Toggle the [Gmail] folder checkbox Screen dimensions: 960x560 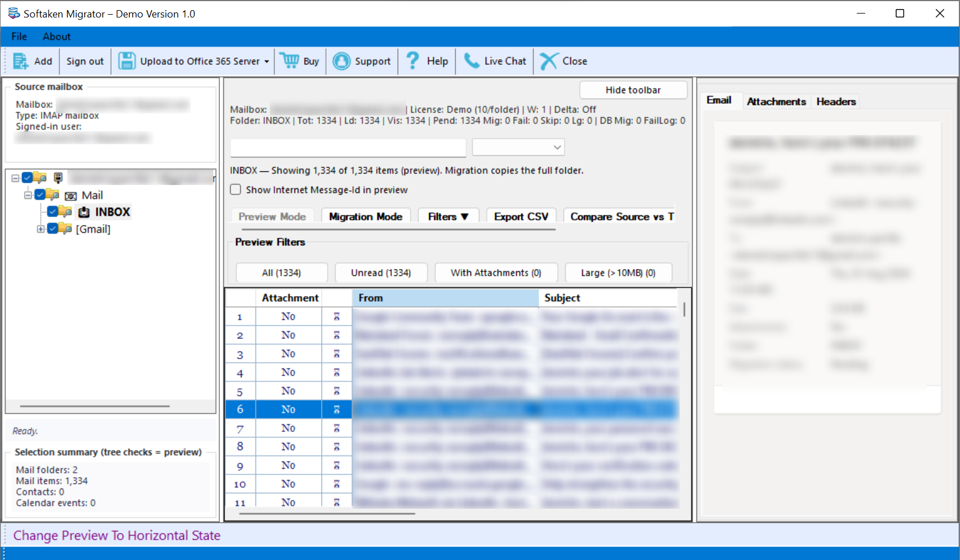52,228
